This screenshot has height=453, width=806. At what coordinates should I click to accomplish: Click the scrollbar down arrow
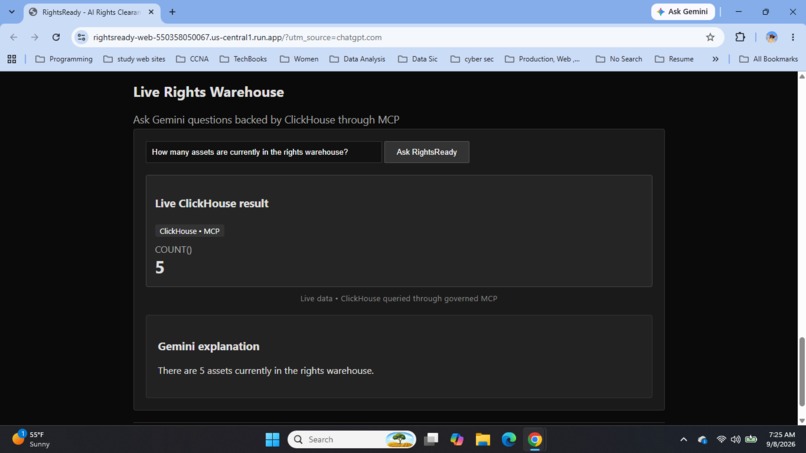tap(801, 421)
